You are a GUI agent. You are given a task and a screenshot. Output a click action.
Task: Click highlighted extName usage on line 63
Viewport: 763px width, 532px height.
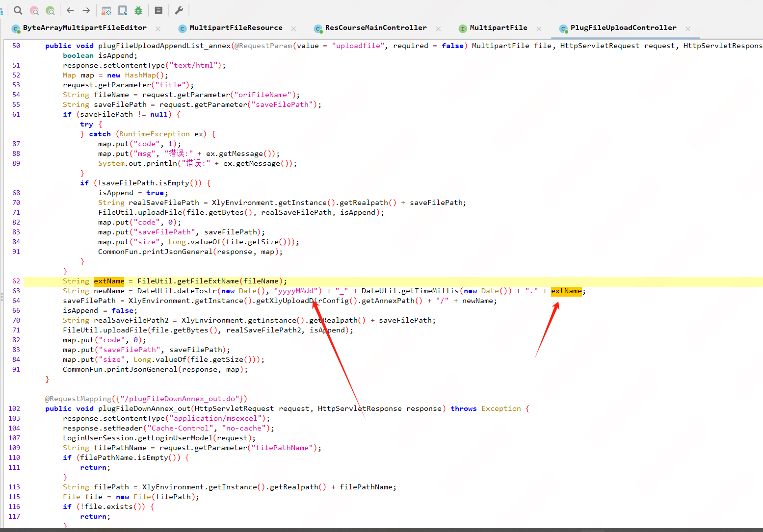click(x=566, y=291)
